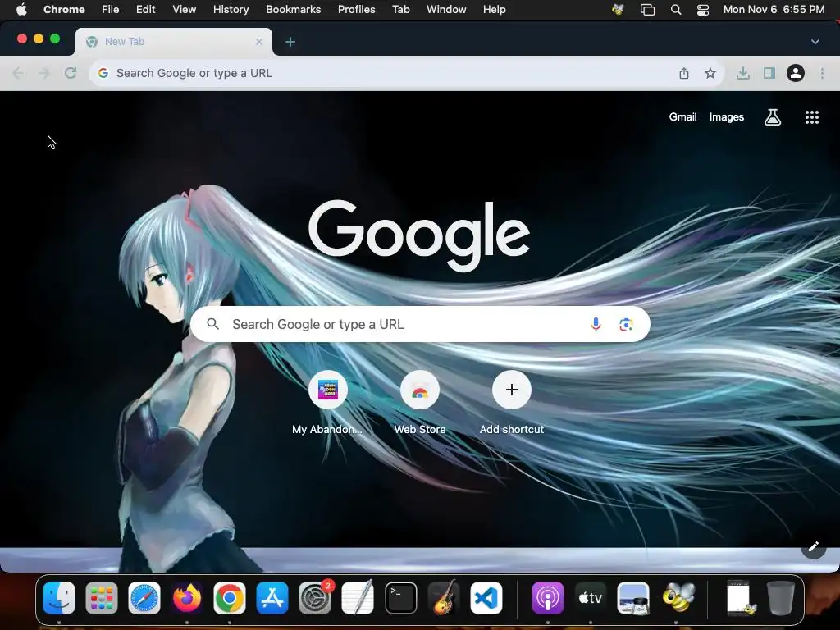The height and width of the screenshot is (630, 840).
Task: Customize this page with pencil icon
Action: [x=813, y=546]
